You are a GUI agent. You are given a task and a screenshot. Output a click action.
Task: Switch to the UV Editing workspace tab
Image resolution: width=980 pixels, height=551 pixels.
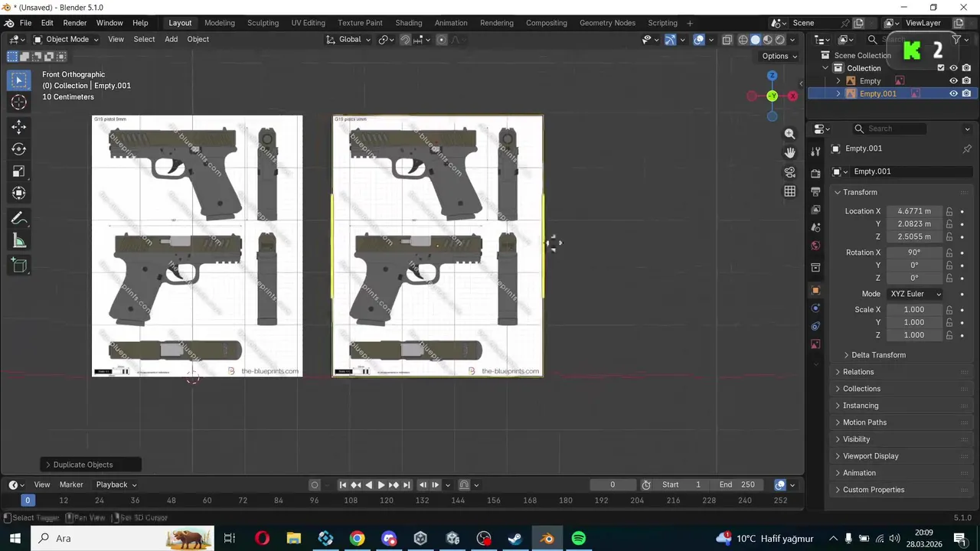pyautogui.click(x=308, y=23)
